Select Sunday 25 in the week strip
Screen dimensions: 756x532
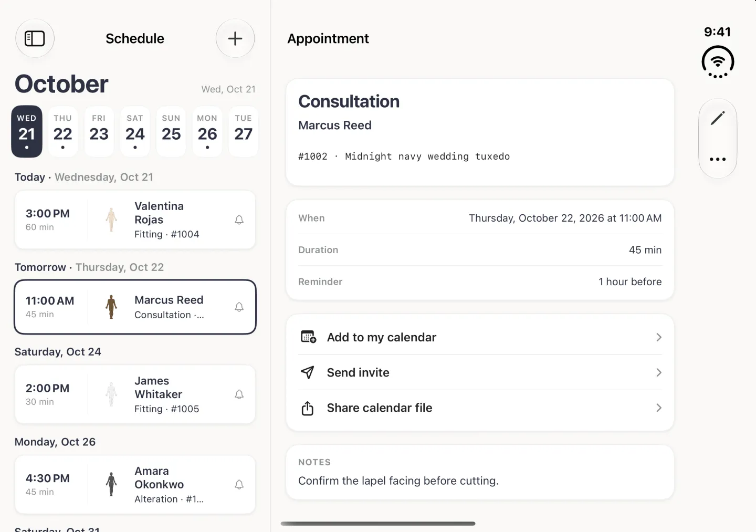[x=171, y=132]
